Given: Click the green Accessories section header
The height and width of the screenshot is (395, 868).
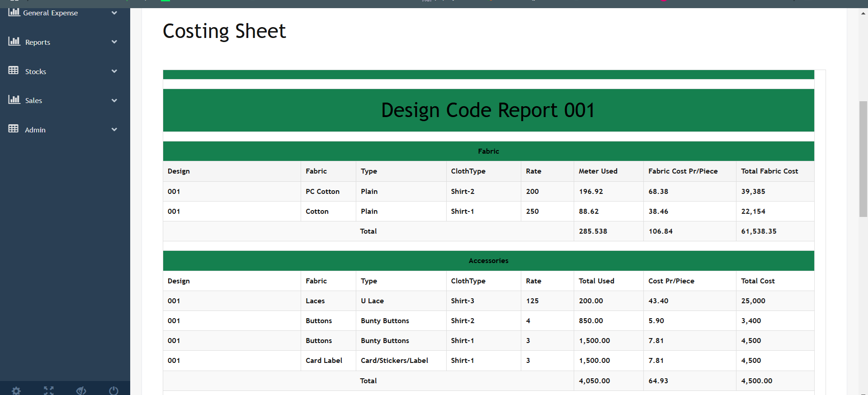Looking at the screenshot, I should (x=488, y=261).
